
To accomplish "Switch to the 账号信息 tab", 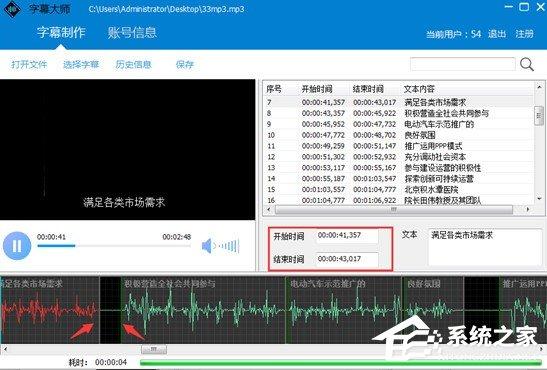I will pos(132,32).
